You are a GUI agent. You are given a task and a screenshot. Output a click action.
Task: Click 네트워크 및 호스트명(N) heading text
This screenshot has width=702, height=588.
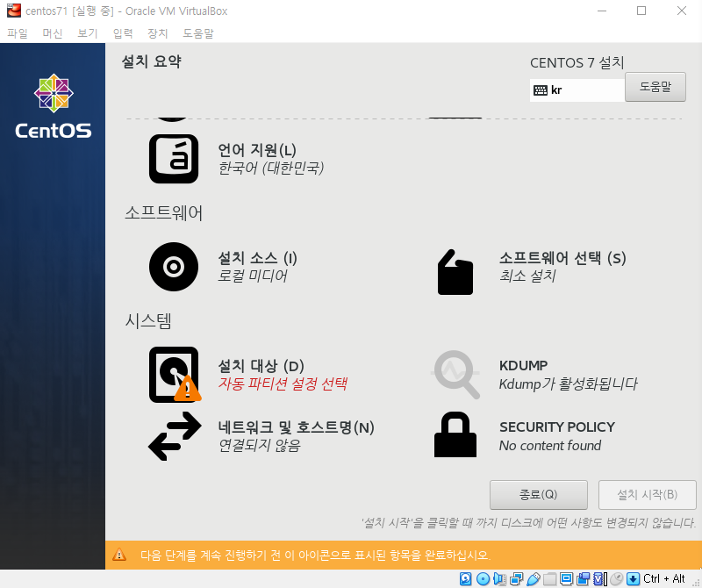pos(296,427)
